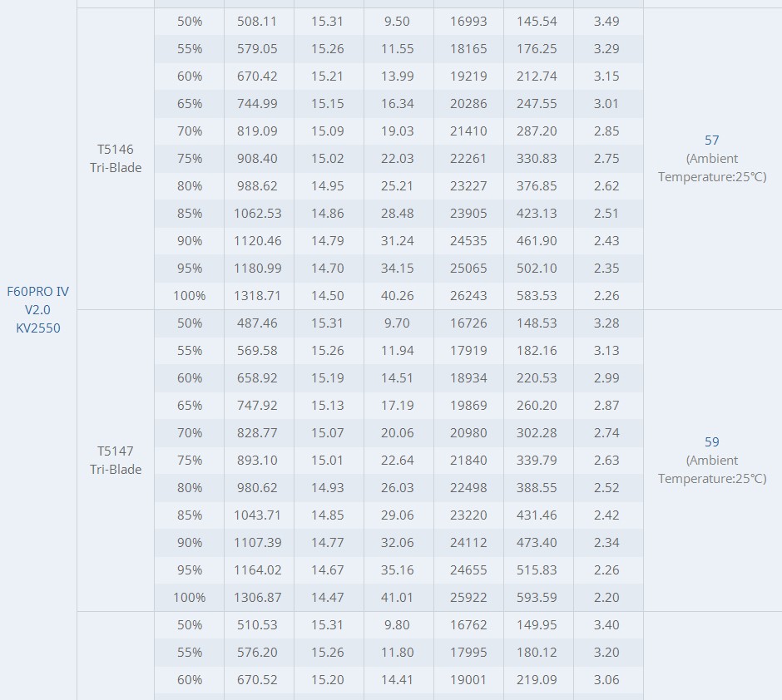The image size is (782, 700).
Task: Select the 26243 RPM cell
Action: point(468,295)
